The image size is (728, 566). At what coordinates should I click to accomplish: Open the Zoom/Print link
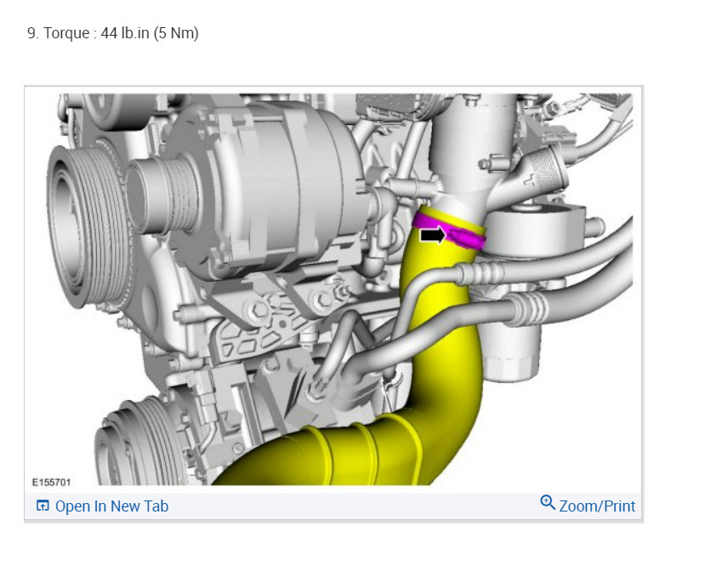pyautogui.click(x=597, y=506)
